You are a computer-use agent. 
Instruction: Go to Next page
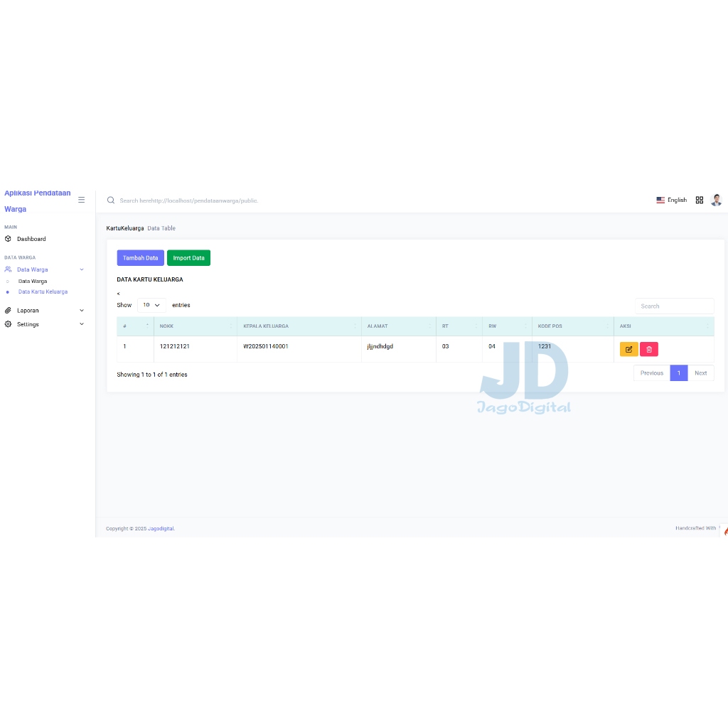700,373
